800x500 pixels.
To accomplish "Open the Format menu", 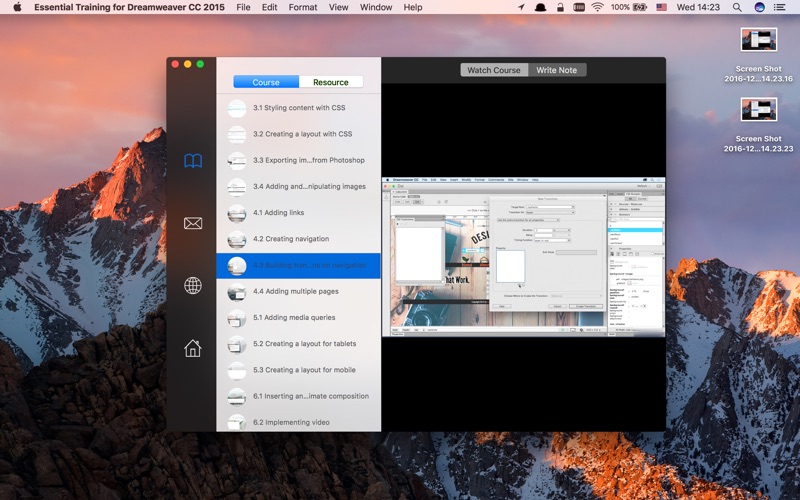I will 303,7.
